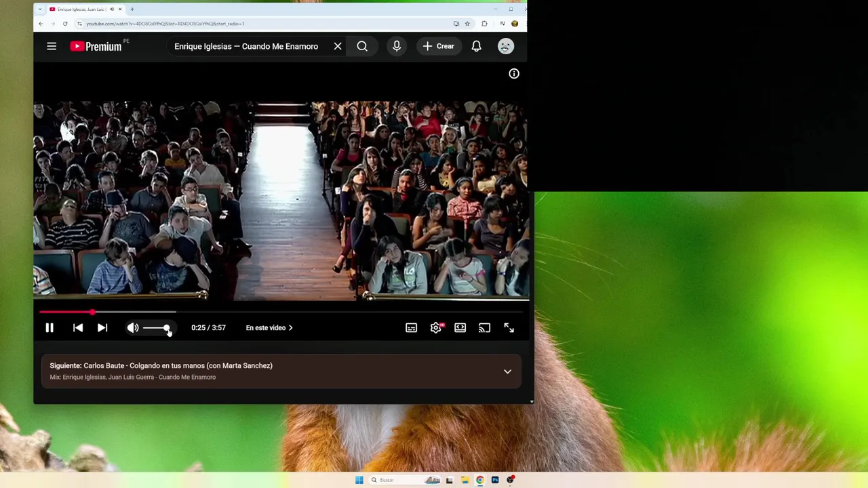Go back in browser history
Screen dimensions: 868x488
click(41, 24)
